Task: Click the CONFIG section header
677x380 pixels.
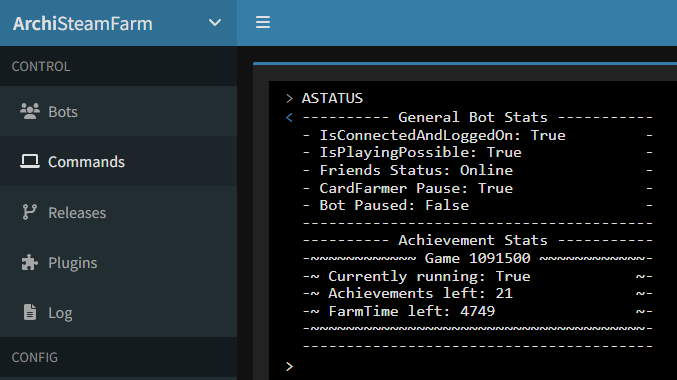Action: pos(35,358)
